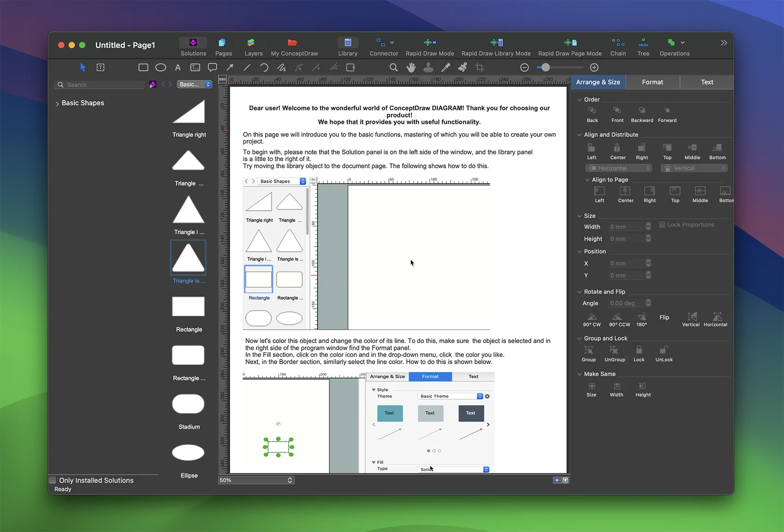
Task: Select the Eyedropper tool
Action: click(445, 67)
